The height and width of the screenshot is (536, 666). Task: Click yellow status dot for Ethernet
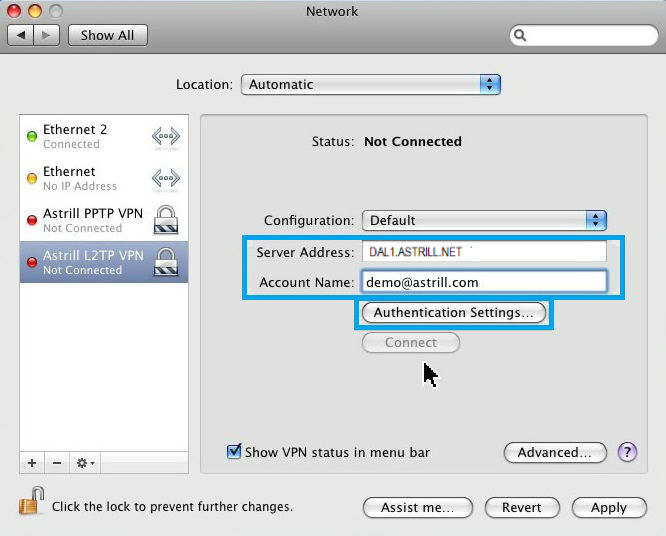(x=32, y=178)
